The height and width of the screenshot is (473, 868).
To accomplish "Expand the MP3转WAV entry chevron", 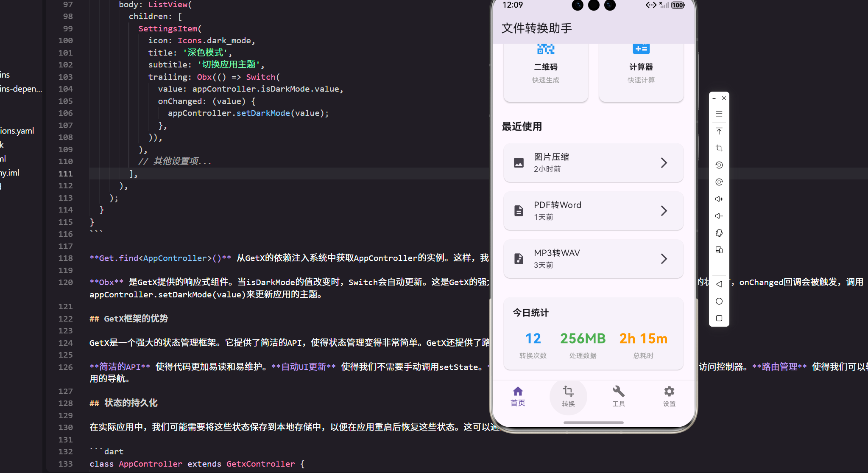I will pos(664,258).
